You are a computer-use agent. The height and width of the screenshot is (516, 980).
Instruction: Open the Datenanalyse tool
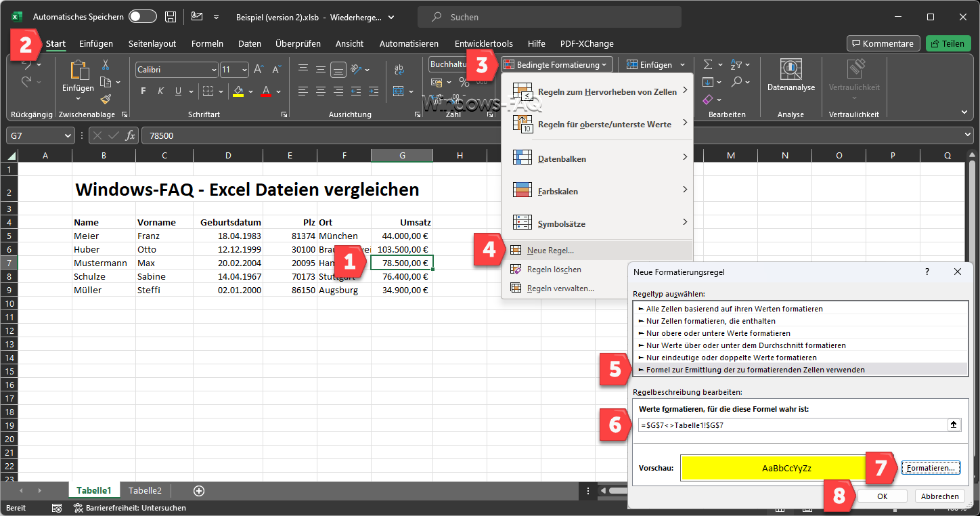[790, 75]
